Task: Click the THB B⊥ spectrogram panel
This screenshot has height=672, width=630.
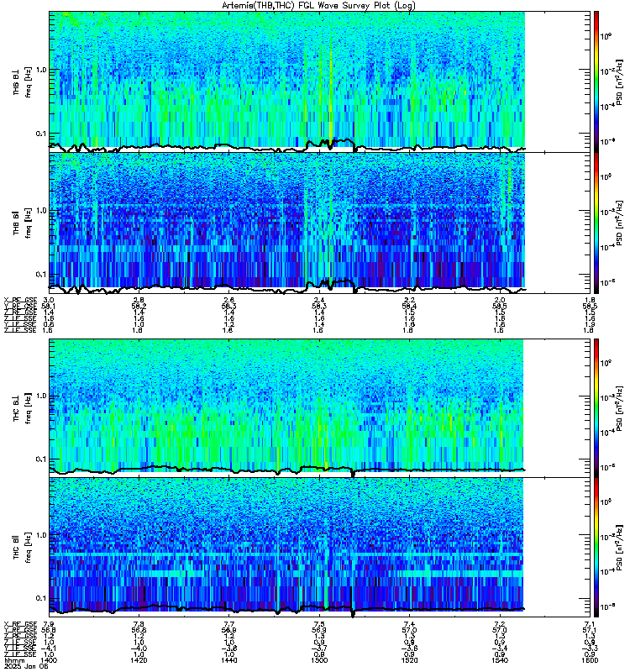Action: [x=319, y=81]
